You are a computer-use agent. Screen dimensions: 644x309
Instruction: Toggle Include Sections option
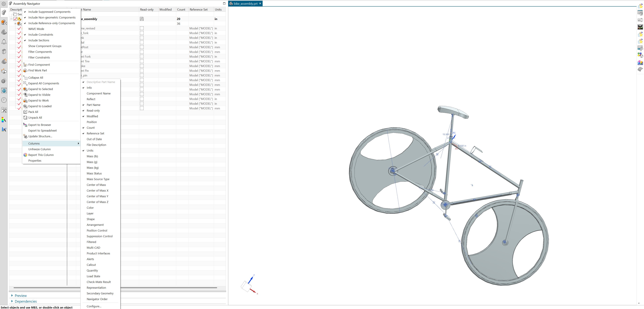(x=39, y=40)
